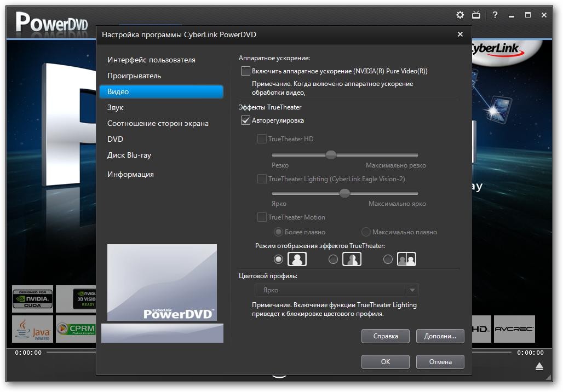Click the NVIDIA 3D Vision Ready badge

click(x=76, y=299)
